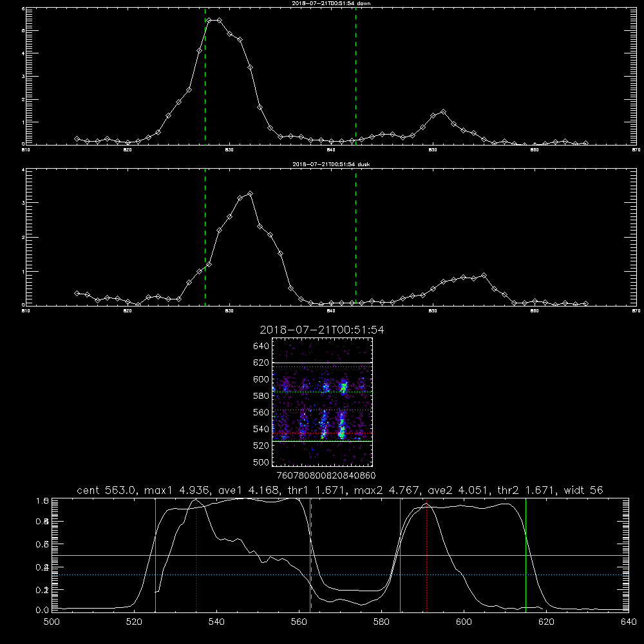This screenshot has width=644, height=644.
Task: Click x-axis label 820 under dusk plot
Action: click(x=128, y=311)
